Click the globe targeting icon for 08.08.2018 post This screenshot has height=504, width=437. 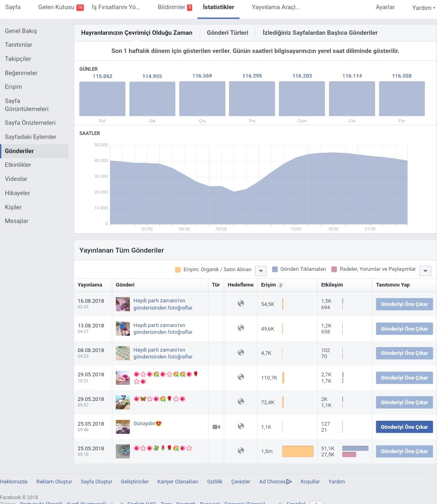(241, 353)
